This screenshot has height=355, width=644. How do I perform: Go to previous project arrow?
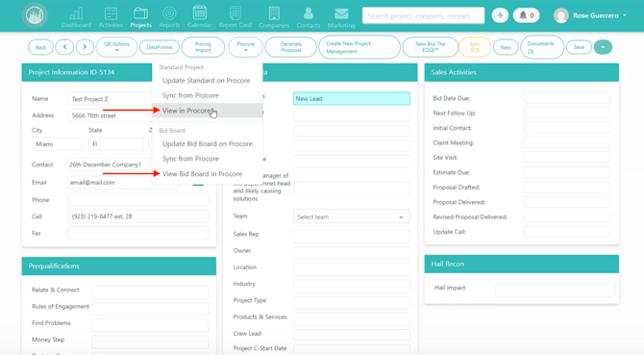64,47
